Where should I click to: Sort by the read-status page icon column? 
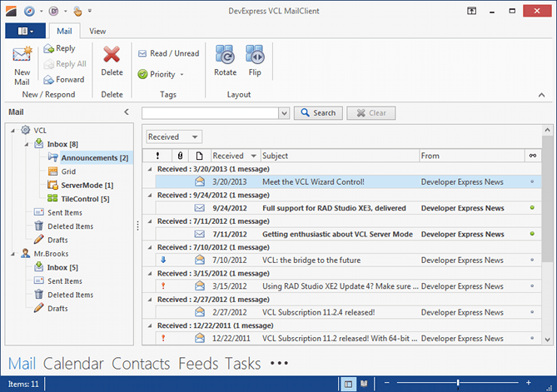(x=200, y=156)
